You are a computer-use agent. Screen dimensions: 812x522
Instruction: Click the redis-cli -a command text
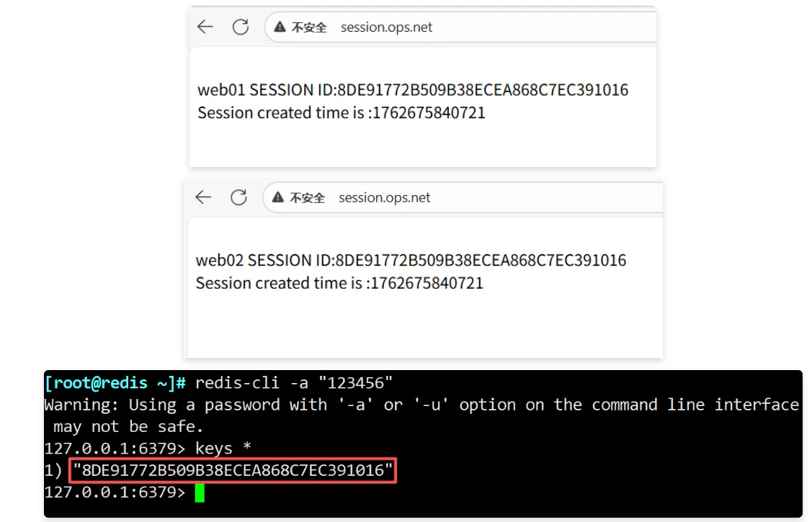[x=294, y=383]
